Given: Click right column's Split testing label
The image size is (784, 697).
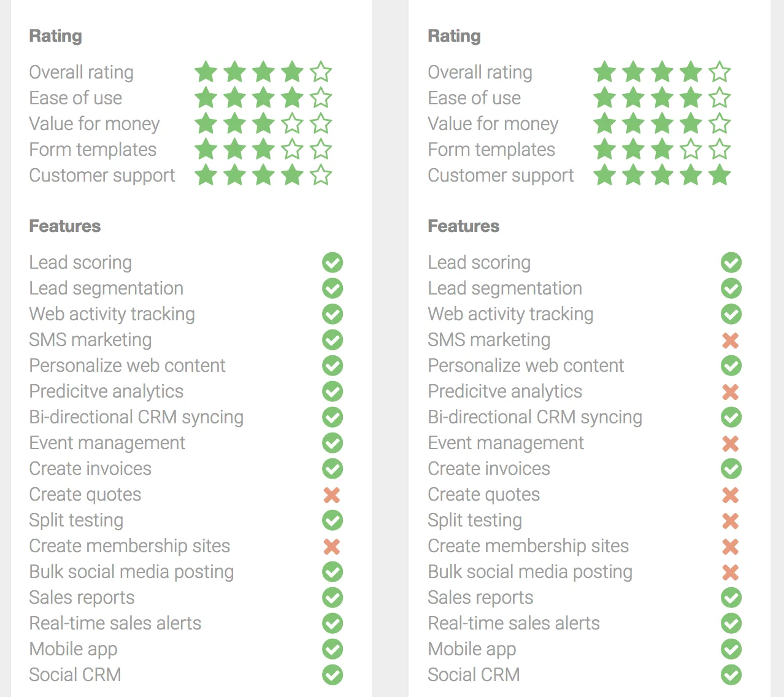Looking at the screenshot, I should [x=475, y=520].
